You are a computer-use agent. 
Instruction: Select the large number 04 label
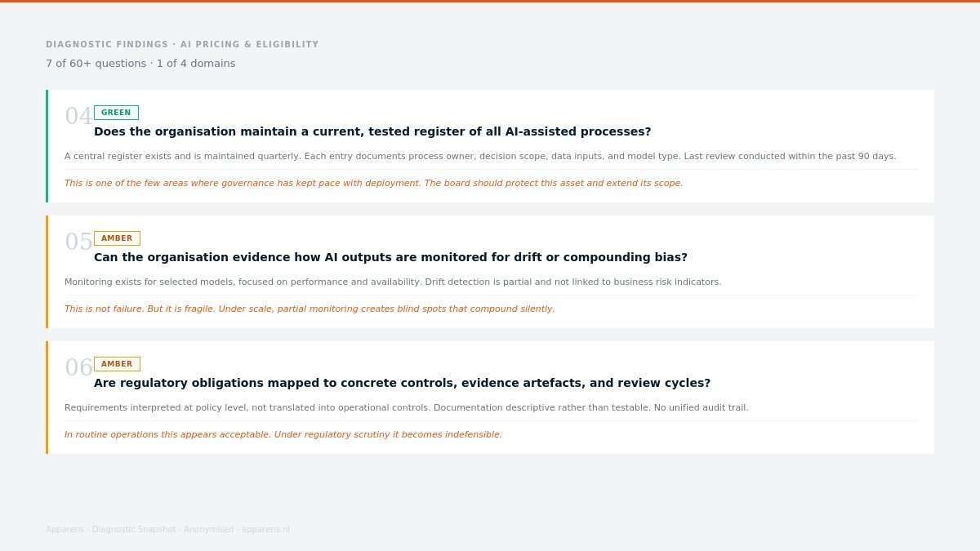pyautogui.click(x=78, y=116)
